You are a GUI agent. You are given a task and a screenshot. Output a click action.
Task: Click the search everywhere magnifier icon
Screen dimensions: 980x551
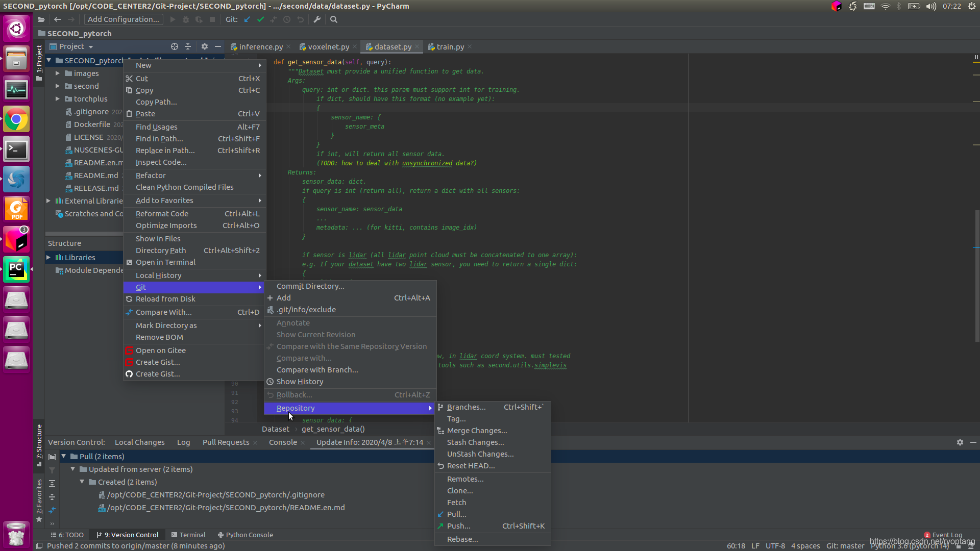(334, 19)
